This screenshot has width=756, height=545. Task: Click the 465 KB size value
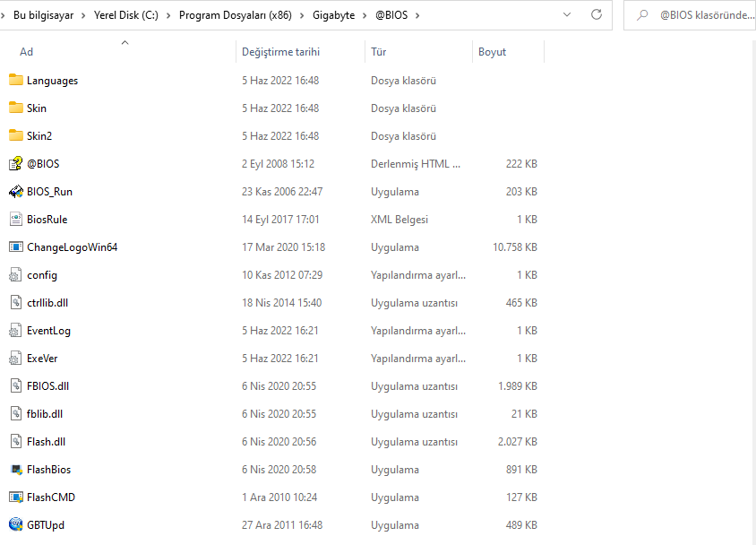tap(521, 302)
